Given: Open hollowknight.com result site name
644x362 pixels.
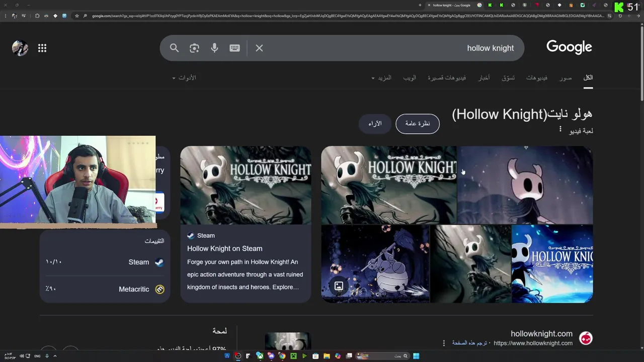Looking at the screenshot, I should point(541,334).
